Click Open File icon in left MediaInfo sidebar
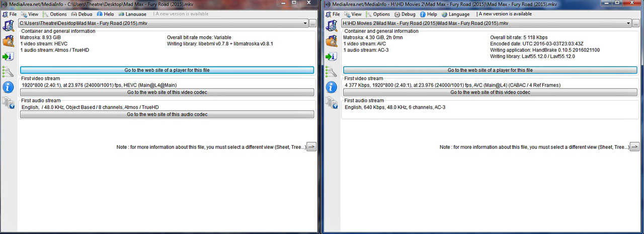Screen dimensions: 644x234 tap(8, 26)
